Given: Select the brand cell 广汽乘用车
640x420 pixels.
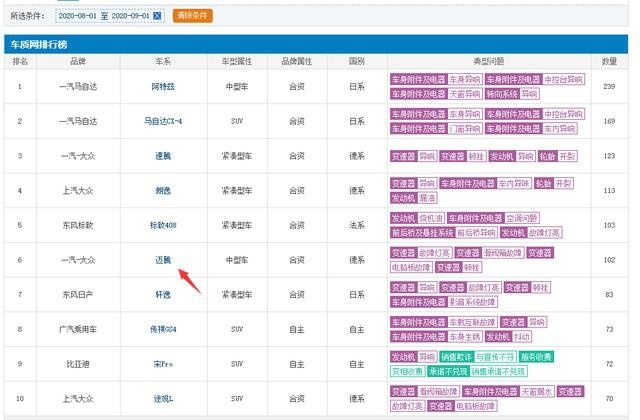Looking at the screenshot, I should pyautogui.click(x=78, y=329).
